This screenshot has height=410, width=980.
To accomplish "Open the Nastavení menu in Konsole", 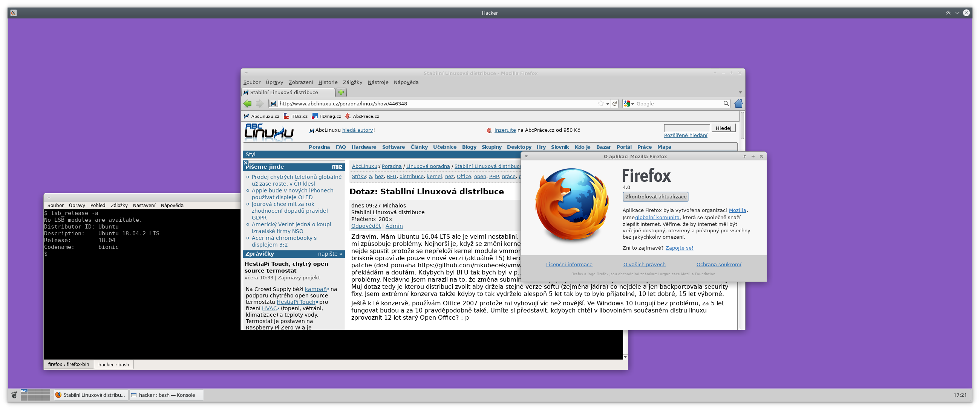I will (x=144, y=205).
